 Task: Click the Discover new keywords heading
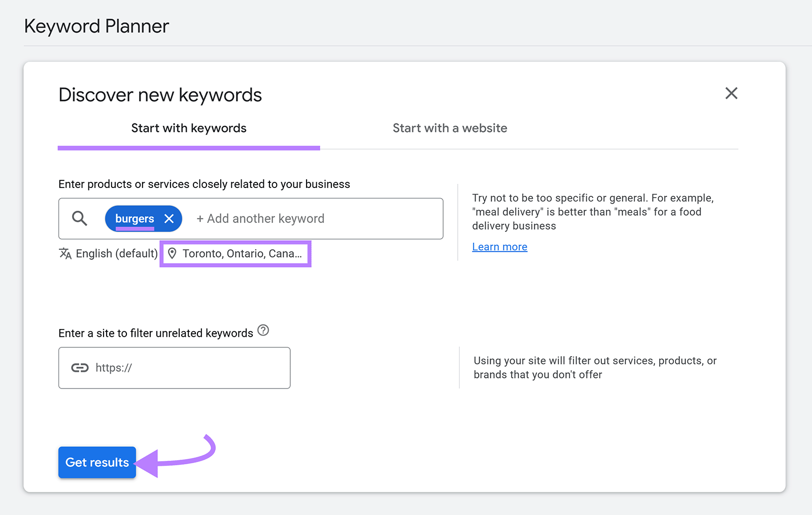click(160, 94)
